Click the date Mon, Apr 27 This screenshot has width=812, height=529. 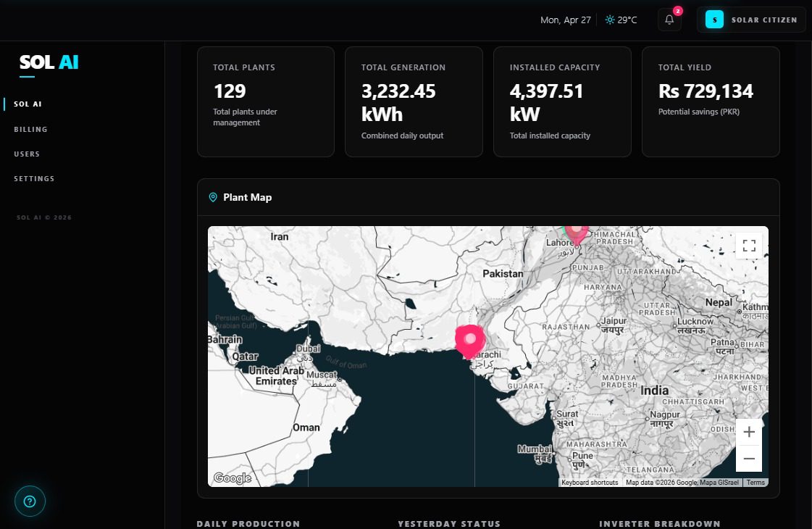[x=566, y=20]
